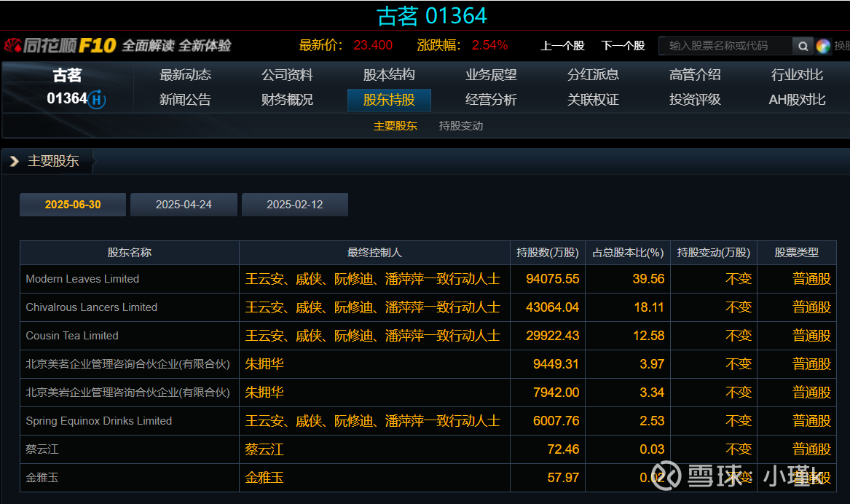The height and width of the screenshot is (504, 850).
Task: Open the 公司资料 menu
Action: tap(287, 75)
